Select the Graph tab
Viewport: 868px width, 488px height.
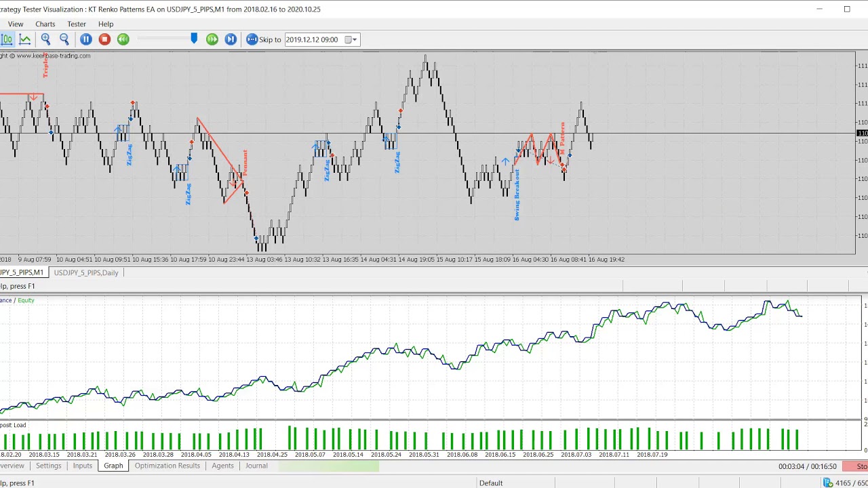tap(113, 466)
